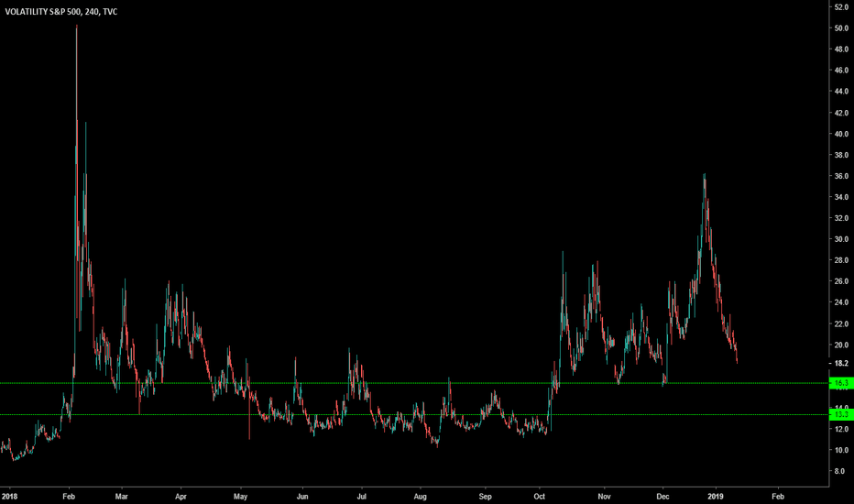Select the 32.0 price axis label
Viewport: 854px width, 504px height.
click(841, 218)
